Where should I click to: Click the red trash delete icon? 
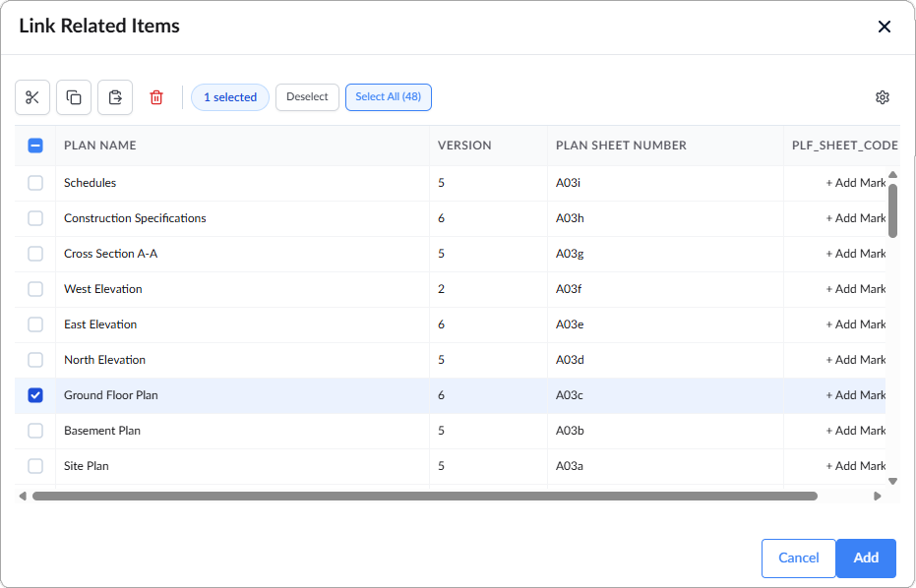coord(156,97)
